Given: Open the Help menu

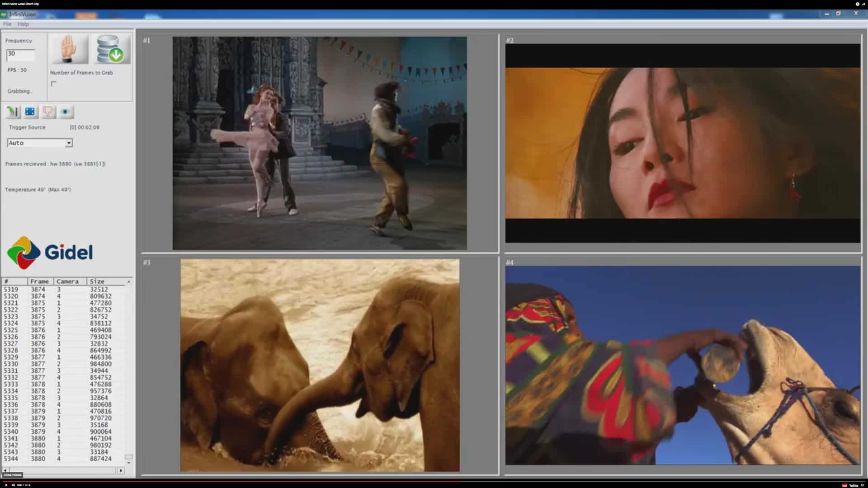Looking at the screenshot, I should (x=22, y=23).
